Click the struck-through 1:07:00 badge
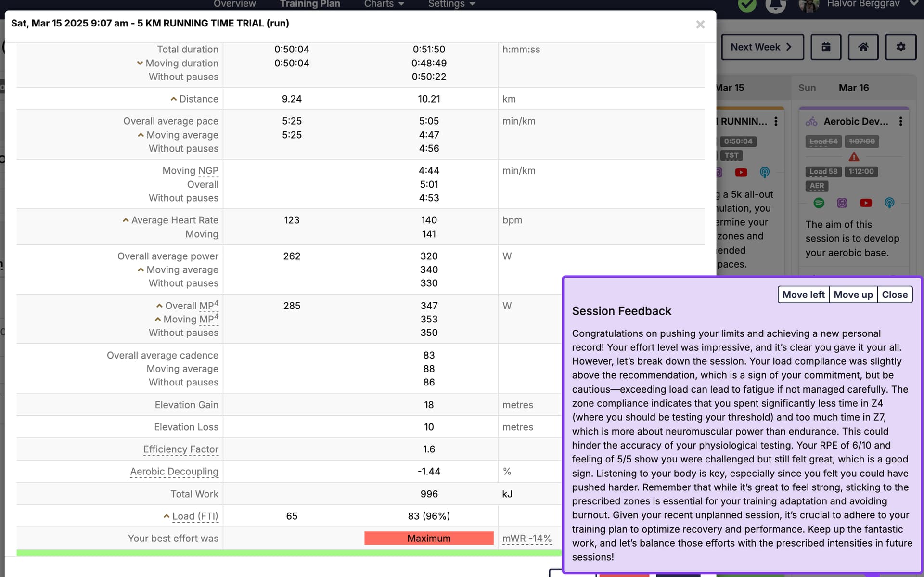The width and height of the screenshot is (924, 577). (861, 141)
